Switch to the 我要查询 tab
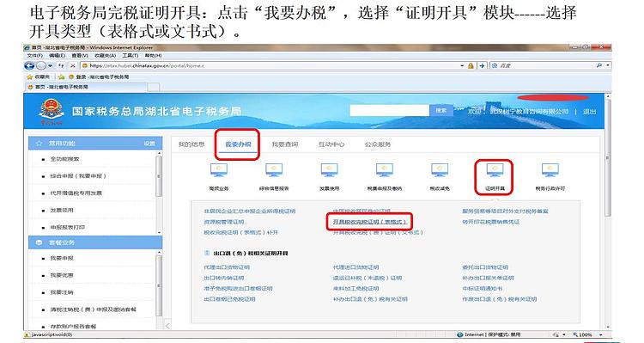This screenshot has width=644, height=343. tap(284, 144)
